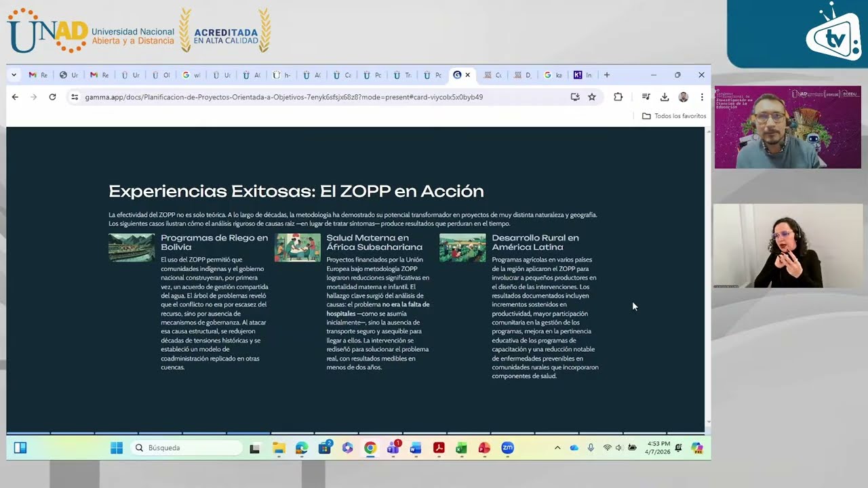Open the tab search dropdown
The height and width of the screenshot is (488, 868).
(14, 75)
